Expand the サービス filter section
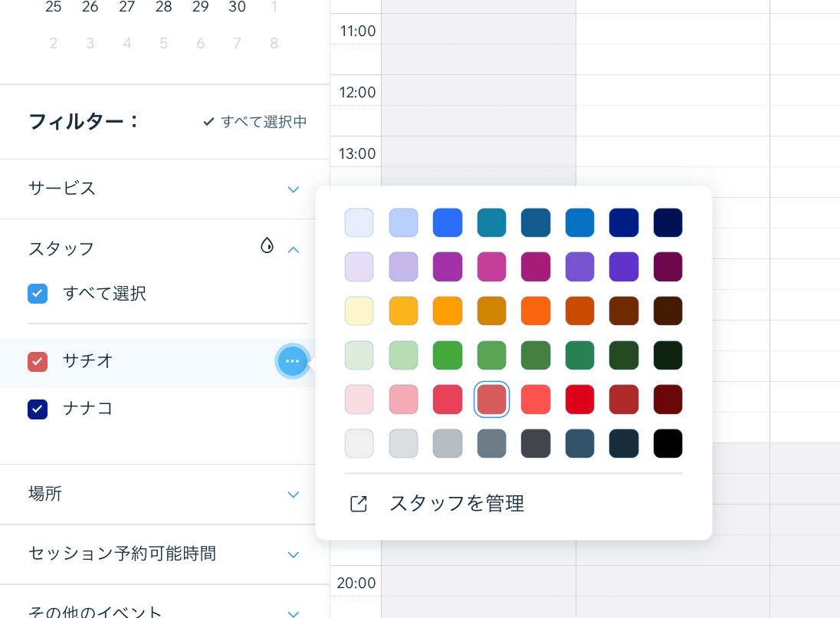Image resolution: width=840 pixels, height=618 pixels. coord(293,189)
